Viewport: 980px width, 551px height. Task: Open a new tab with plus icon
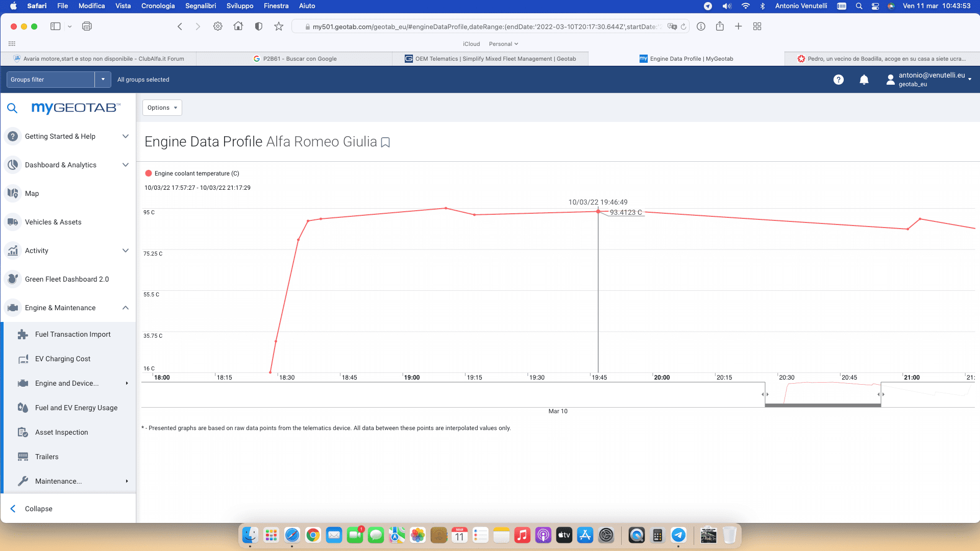tap(738, 27)
